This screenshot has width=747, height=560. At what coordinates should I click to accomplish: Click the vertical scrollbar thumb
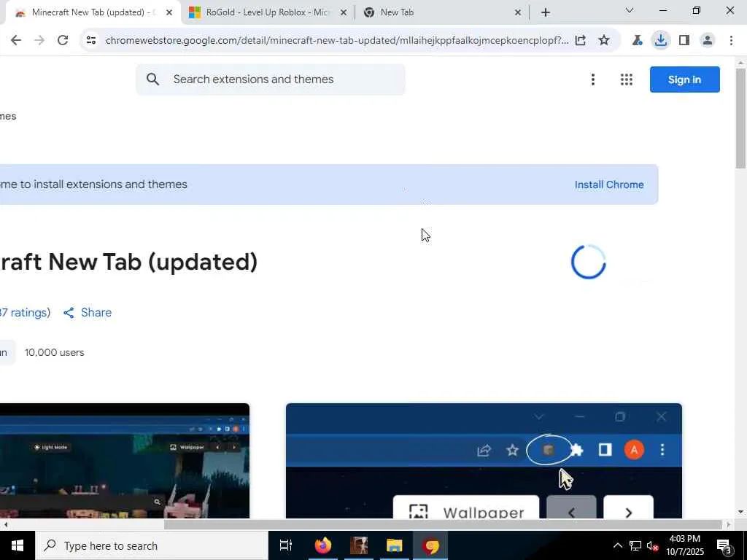(740, 118)
